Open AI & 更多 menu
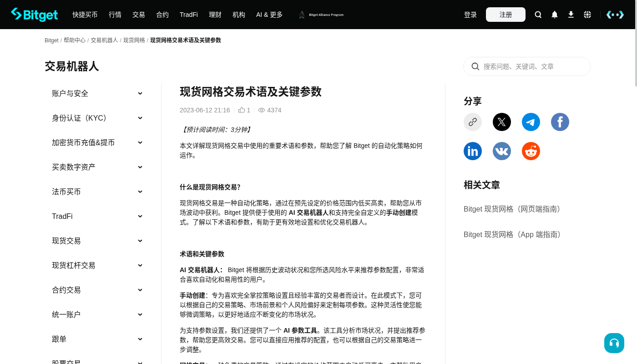637x364 pixels. pyautogui.click(x=269, y=15)
